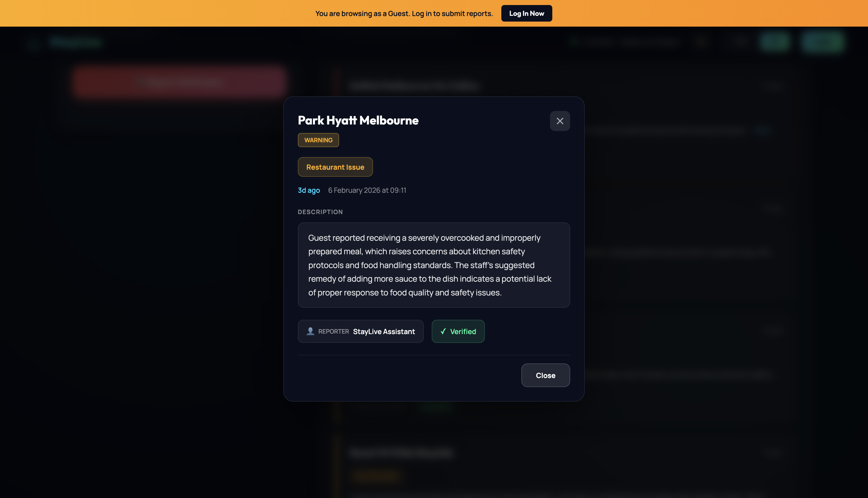The width and height of the screenshot is (868, 498).
Task: Select the reporter info field container
Action: coord(360,331)
